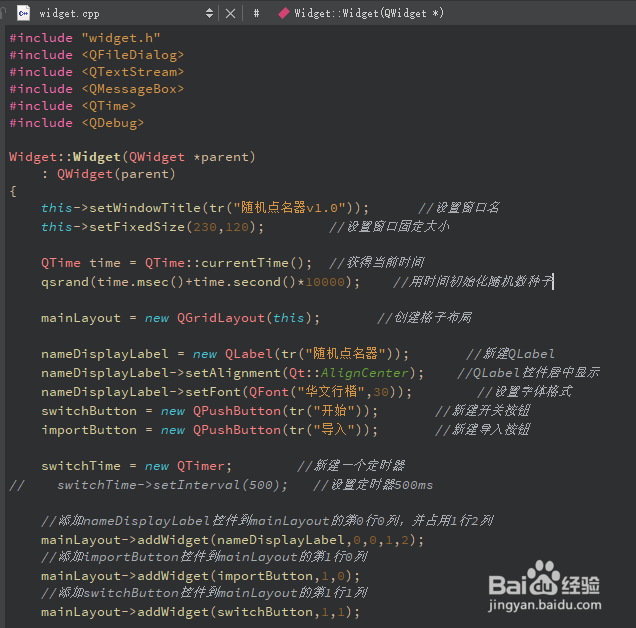Click the comment about adding switchButton to mainLayout
Image resolution: width=636 pixels, height=628 pixels.
click(x=204, y=593)
